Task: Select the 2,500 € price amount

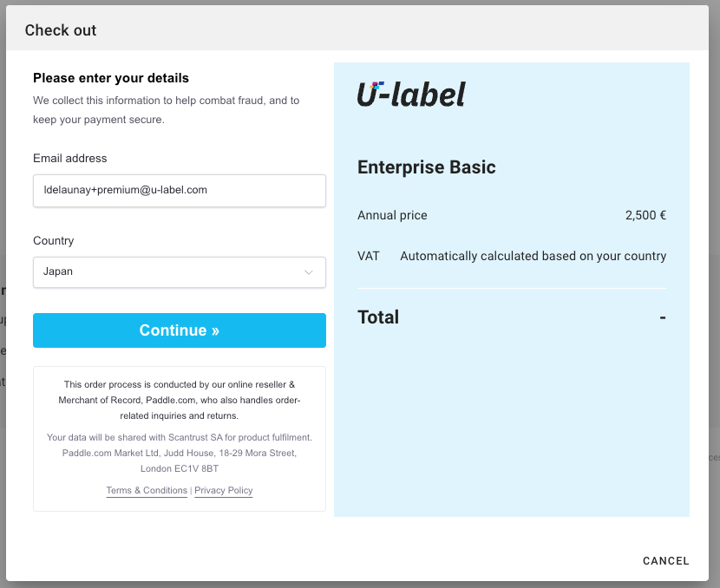Action: 645,215
